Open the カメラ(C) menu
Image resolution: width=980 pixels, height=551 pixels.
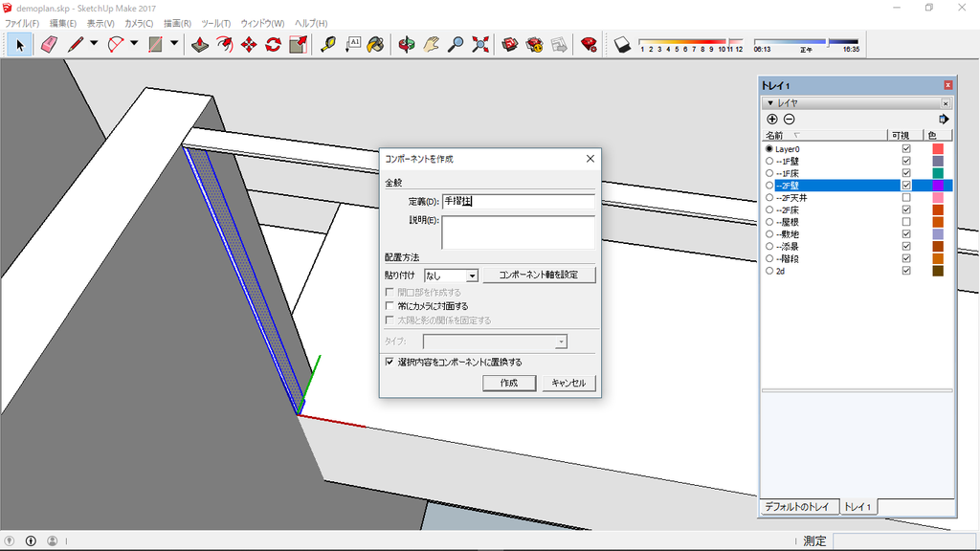tap(139, 23)
